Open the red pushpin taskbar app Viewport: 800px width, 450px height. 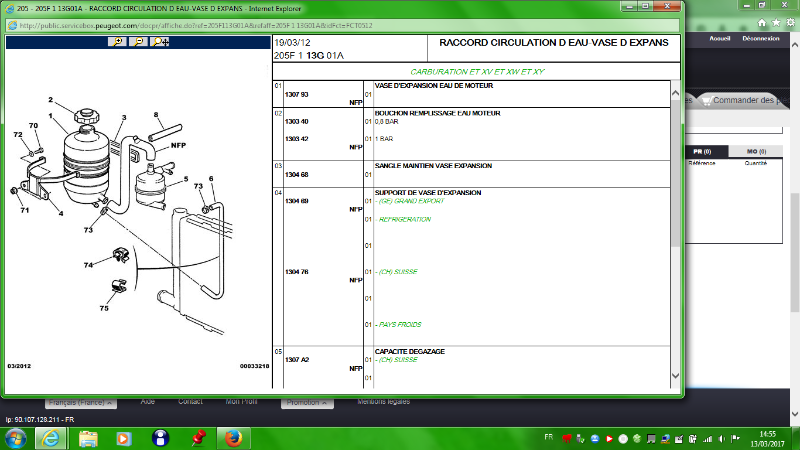(198, 438)
